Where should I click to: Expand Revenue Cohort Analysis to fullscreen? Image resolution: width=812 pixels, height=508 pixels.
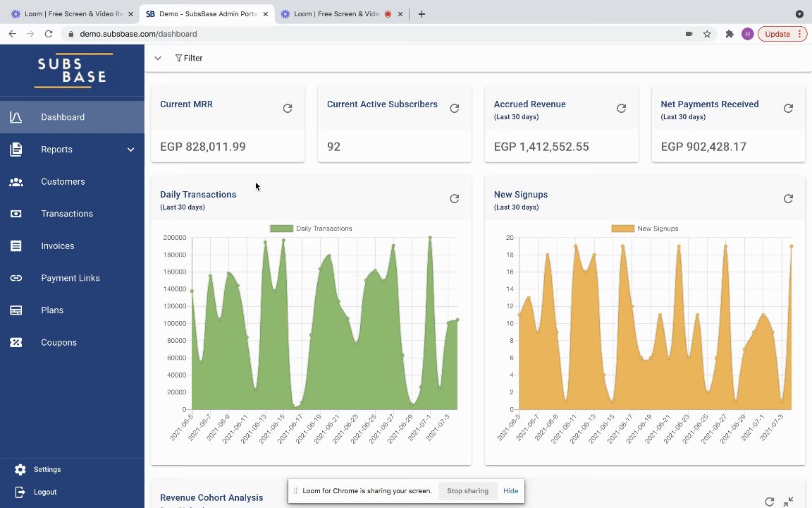pos(788,501)
